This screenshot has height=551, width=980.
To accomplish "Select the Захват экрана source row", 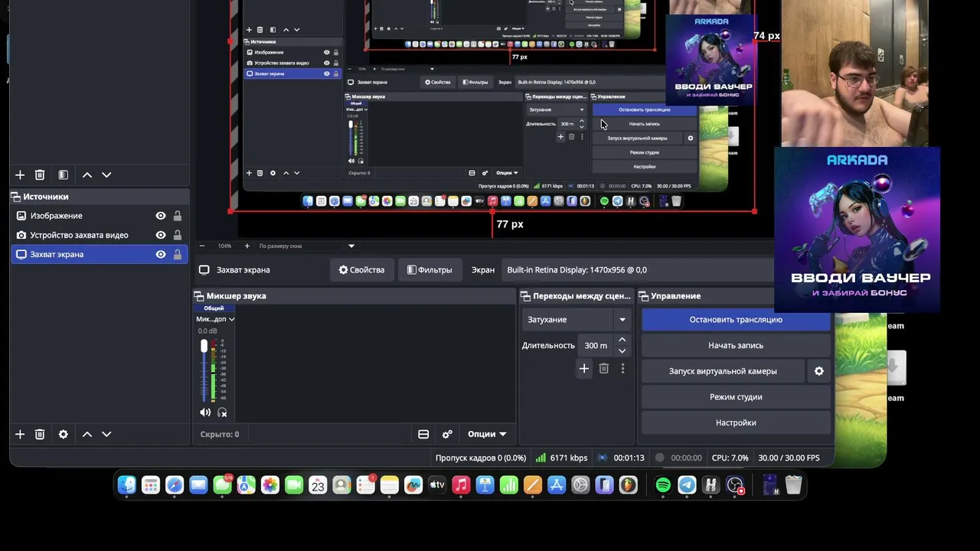I will [99, 254].
